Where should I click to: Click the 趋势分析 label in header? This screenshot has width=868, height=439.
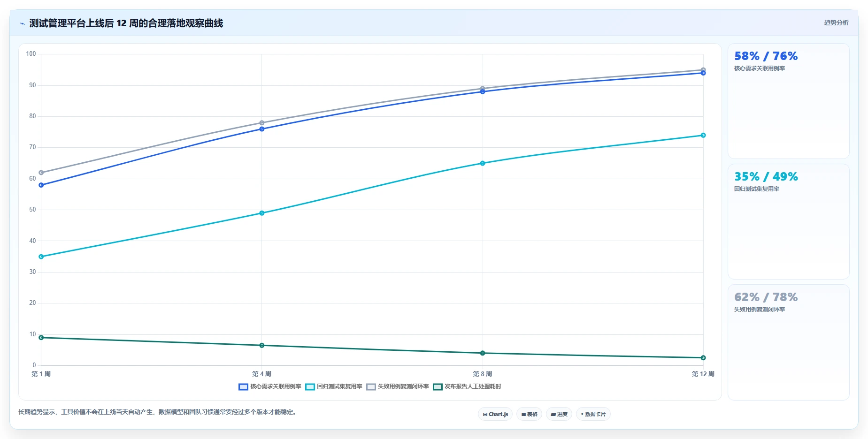point(836,23)
